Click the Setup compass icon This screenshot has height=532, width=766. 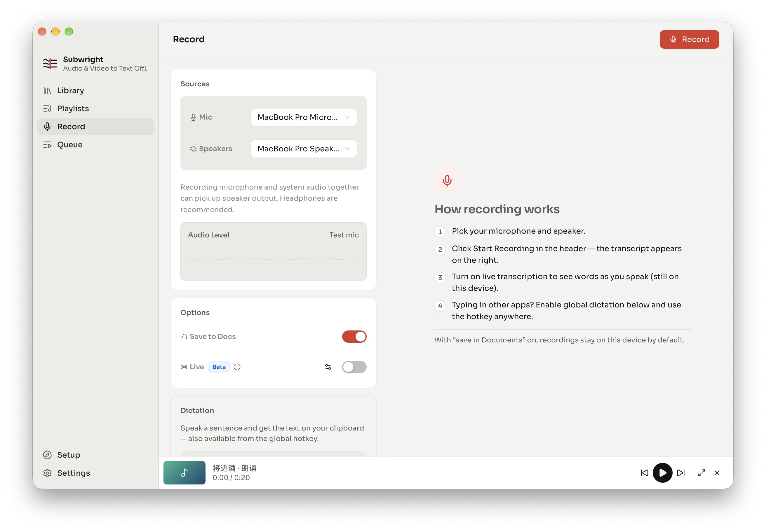coord(47,455)
